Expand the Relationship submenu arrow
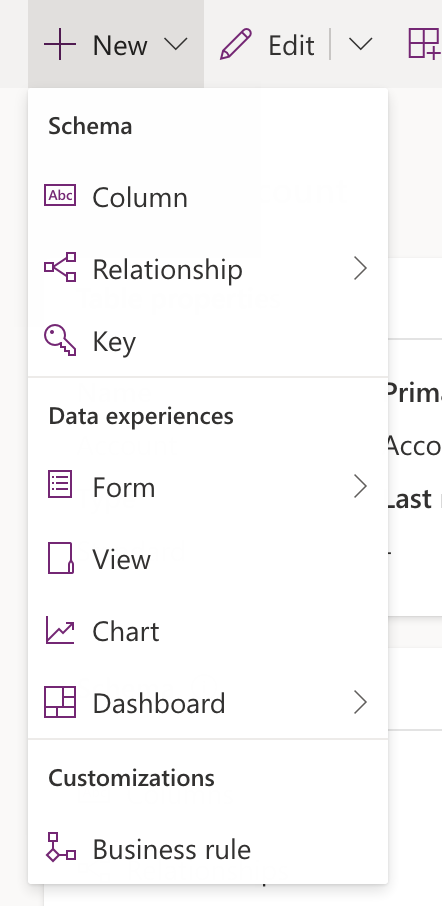 (x=361, y=268)
